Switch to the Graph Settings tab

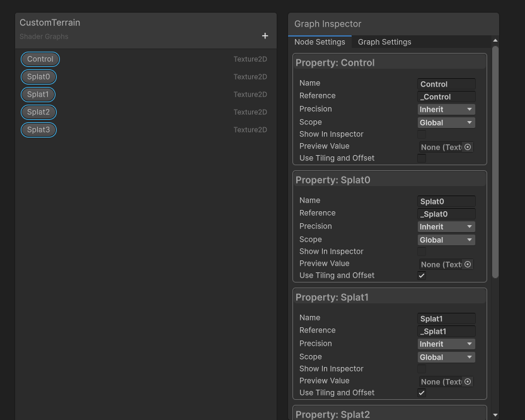click(384, 42)
